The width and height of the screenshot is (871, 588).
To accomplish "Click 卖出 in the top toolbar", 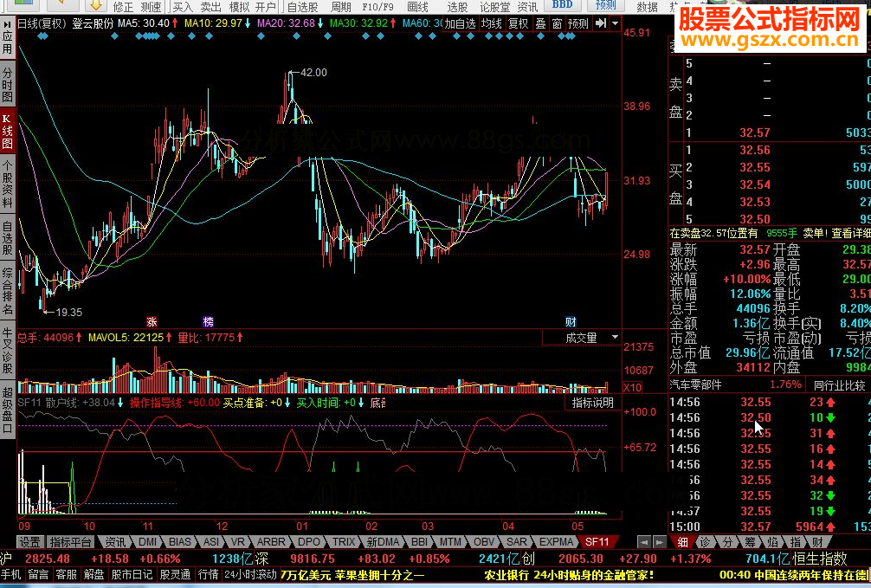I will point(210,7).
